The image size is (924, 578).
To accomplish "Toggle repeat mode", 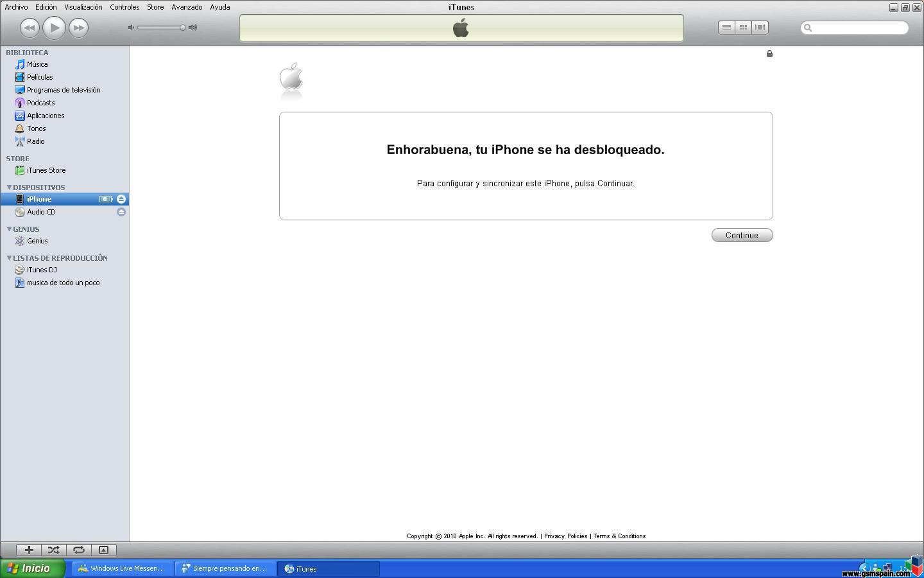I will point(79,550).
